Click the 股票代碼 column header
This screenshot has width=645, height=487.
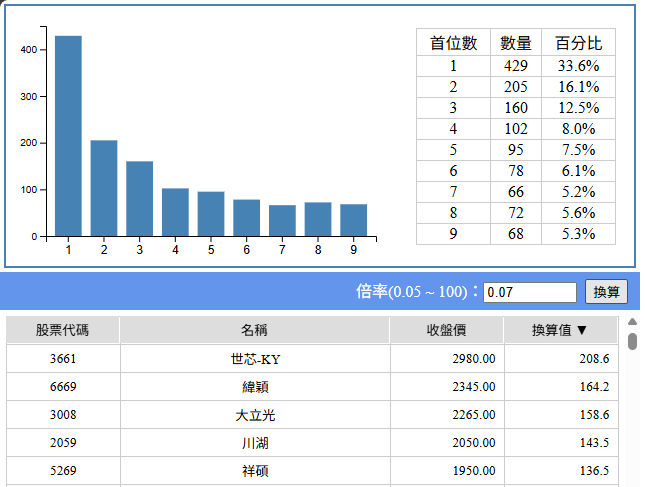[x=63, y=331]
